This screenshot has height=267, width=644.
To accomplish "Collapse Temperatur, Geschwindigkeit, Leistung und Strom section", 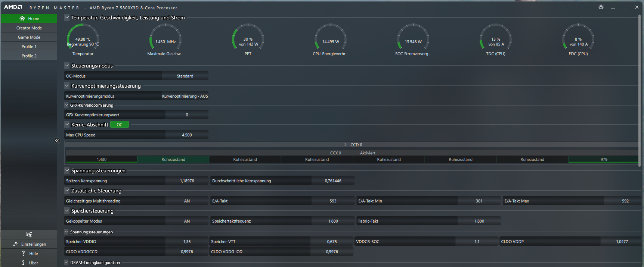I will pos(67,17).
